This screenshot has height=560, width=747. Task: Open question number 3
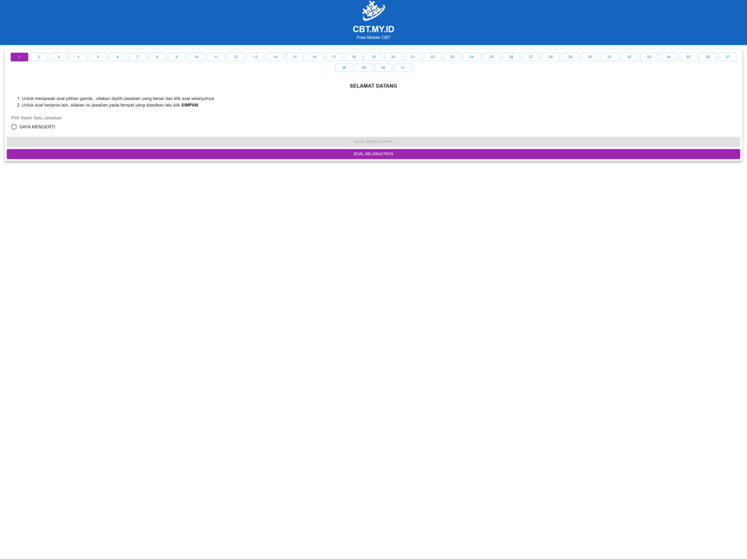click(x=58, y=57)
